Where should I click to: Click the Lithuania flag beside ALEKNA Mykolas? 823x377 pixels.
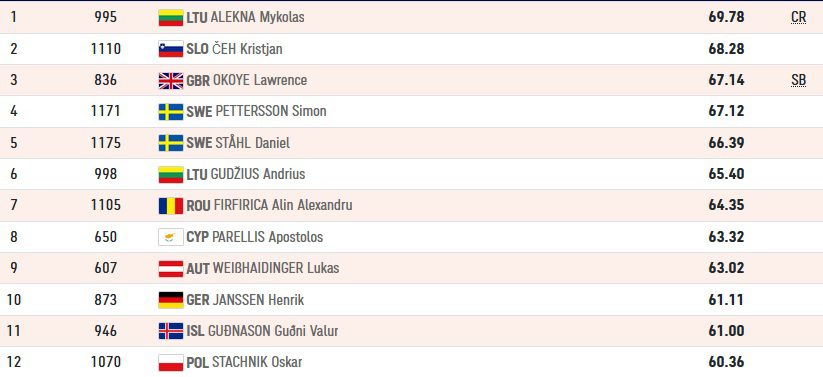point(171,17)
